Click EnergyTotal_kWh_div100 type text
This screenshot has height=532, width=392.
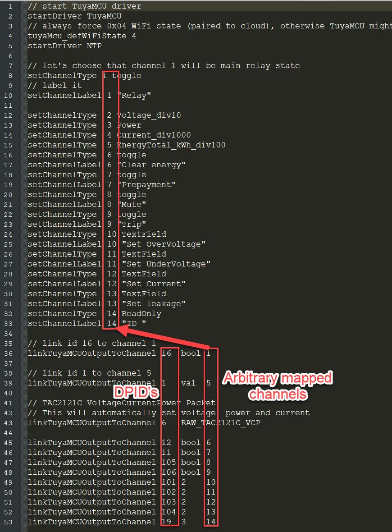tap(171, 145)
